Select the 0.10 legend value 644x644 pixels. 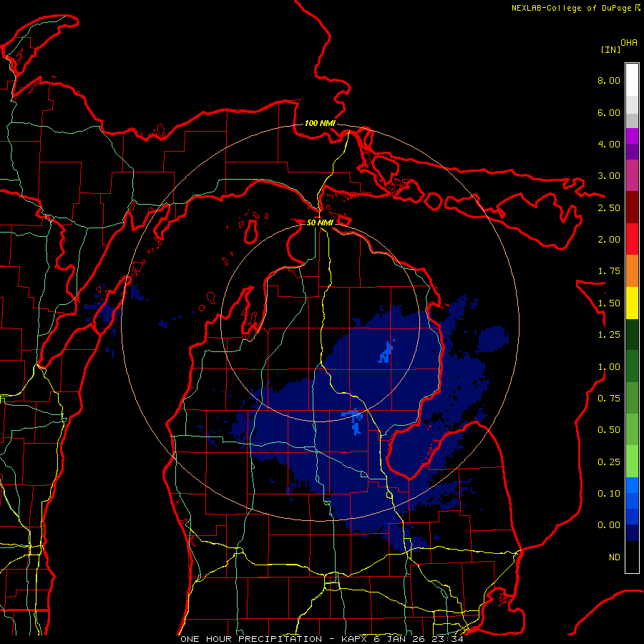point(609,494)
